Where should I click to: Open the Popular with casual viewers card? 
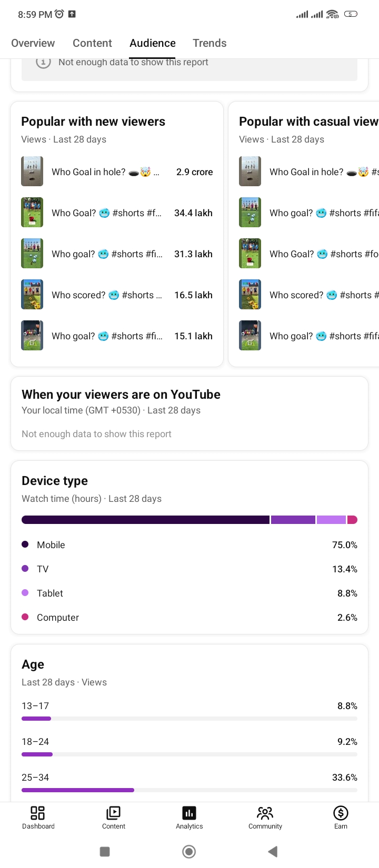pos(304,234)
